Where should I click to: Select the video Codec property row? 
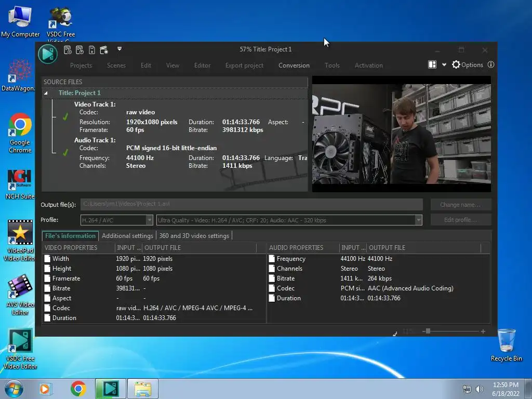coord(154,308)
